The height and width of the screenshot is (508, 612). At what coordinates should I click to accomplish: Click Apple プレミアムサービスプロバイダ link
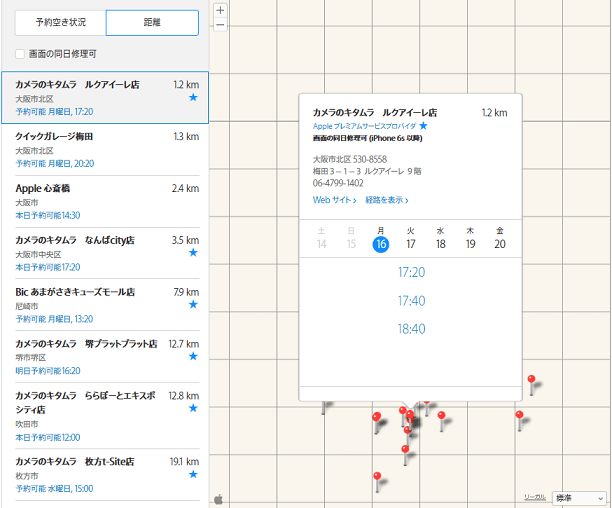[x=365, y=126]
